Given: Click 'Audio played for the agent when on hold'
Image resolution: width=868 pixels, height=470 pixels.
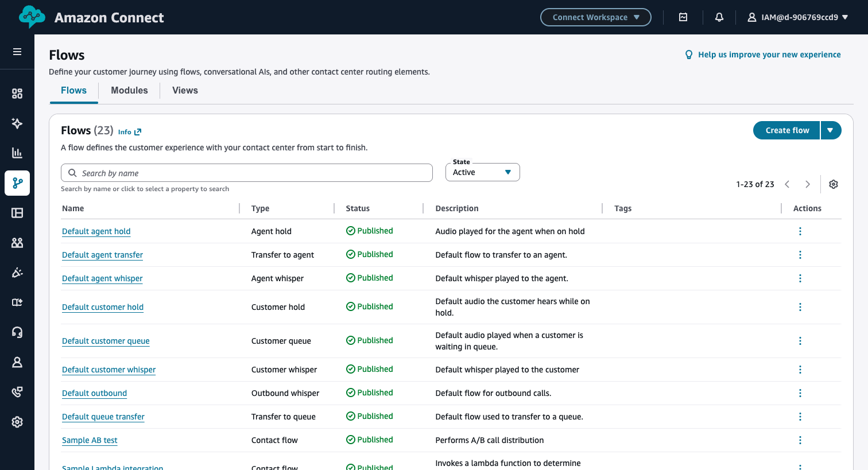Looking at the screenshot, I should click(510, 231).
